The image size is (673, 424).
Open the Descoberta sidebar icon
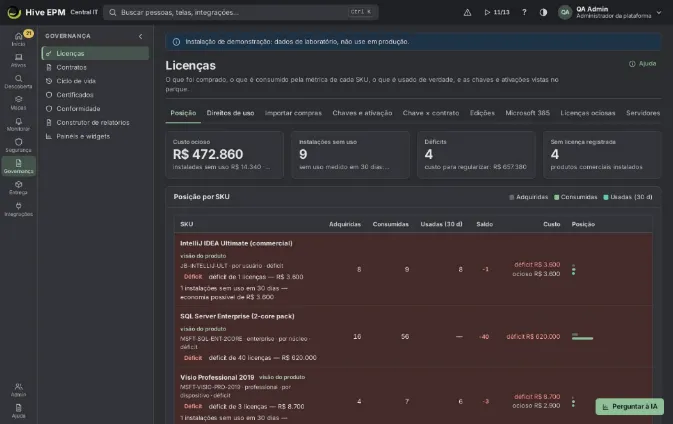click(18, 82)
